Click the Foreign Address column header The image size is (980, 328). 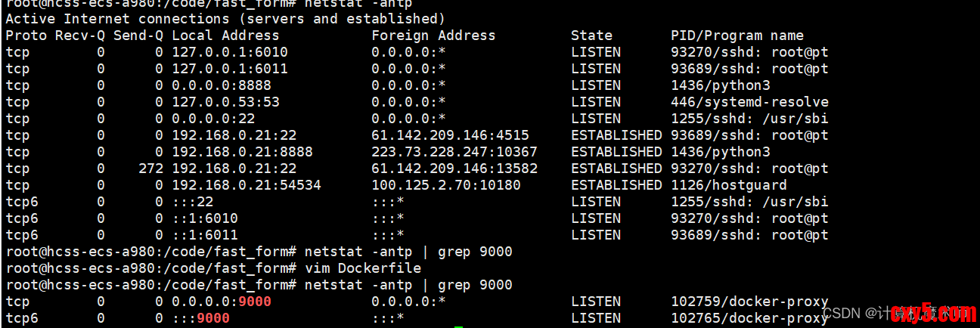point(433,36)
